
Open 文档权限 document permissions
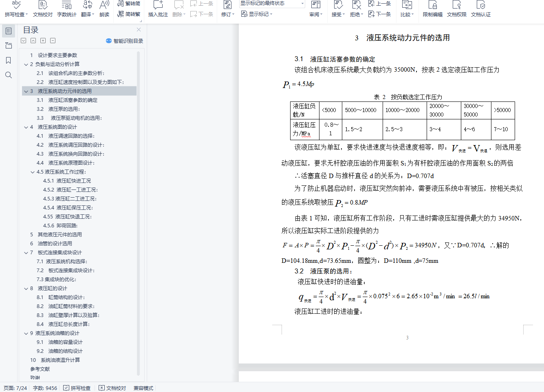457,9
